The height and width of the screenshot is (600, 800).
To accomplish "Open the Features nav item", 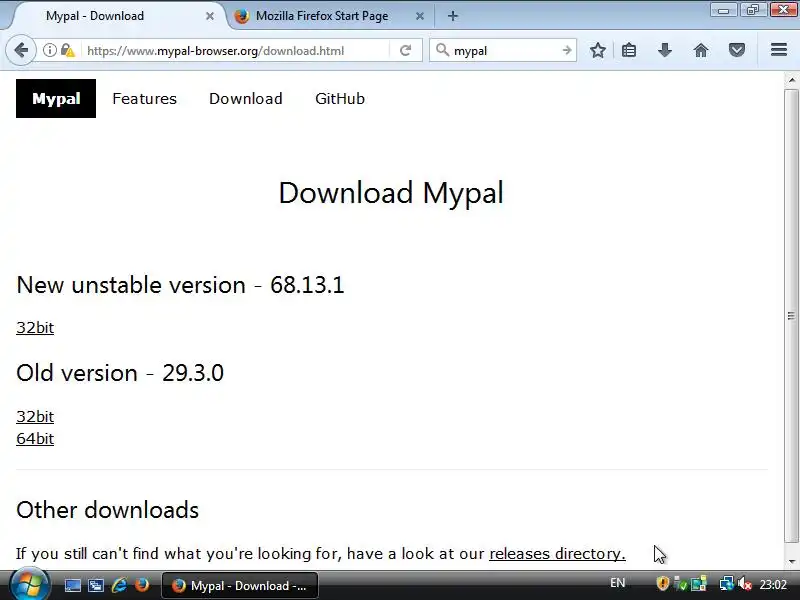I will tap(144, 98).
